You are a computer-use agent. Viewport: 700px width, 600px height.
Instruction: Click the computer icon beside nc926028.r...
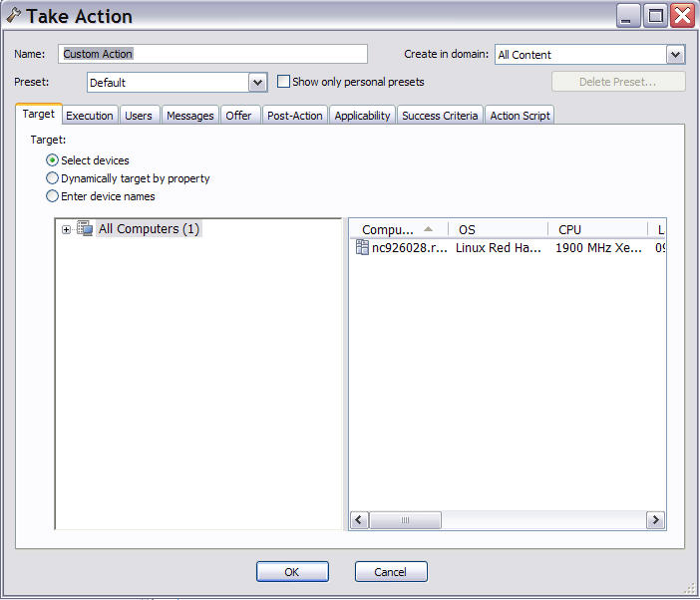pyautogui.click(x=362, y=247)
